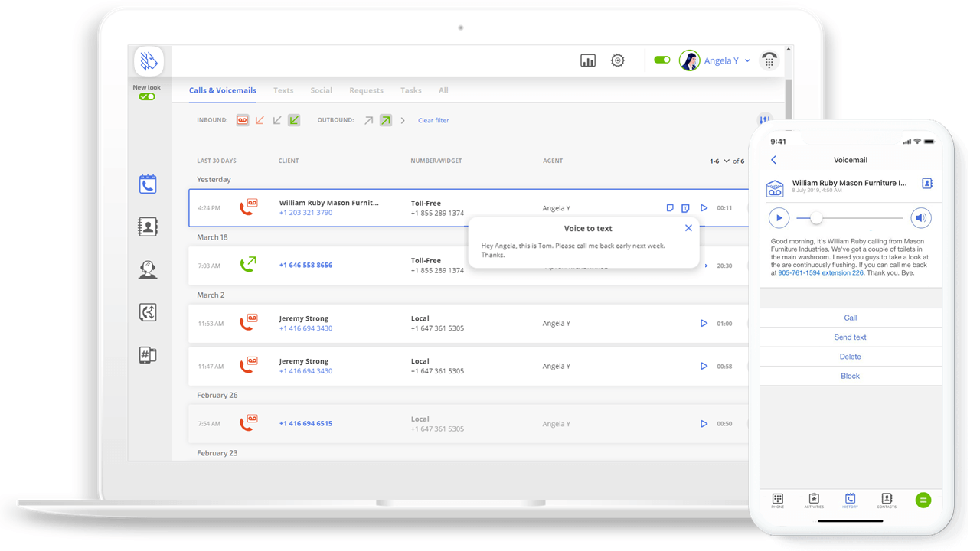Tap green menu button on phone
The height and width of the screenshot is (551, 980).
(x=923, y=500)
